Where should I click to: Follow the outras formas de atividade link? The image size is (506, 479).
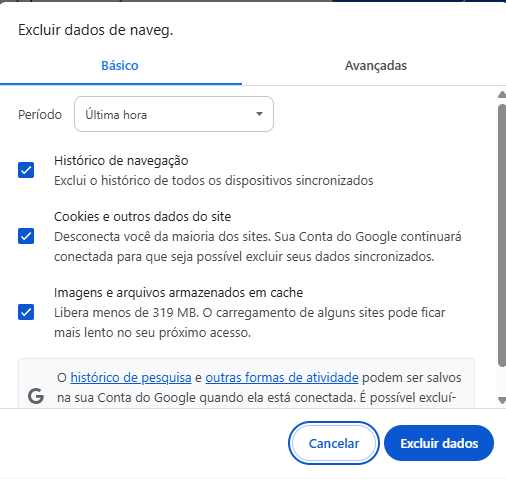(x=282, y=378)
